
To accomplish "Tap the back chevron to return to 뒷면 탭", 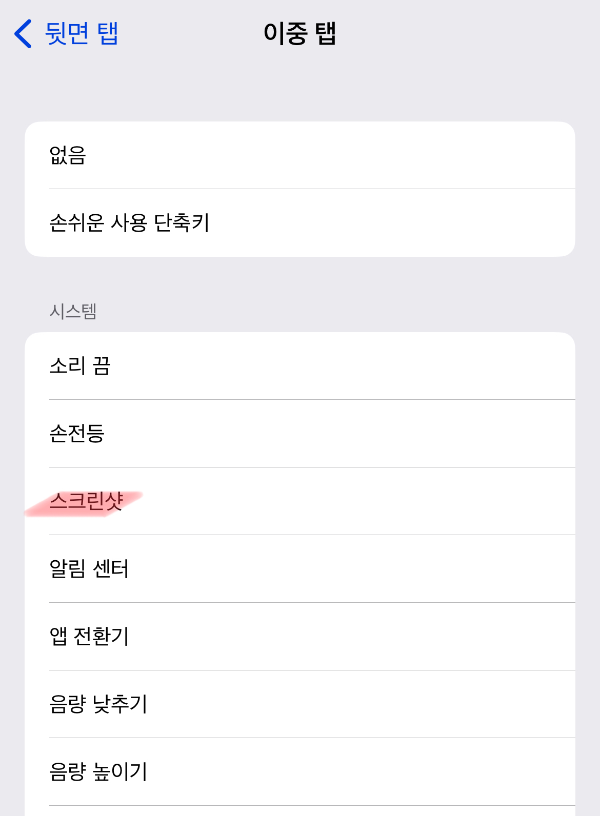I will click(22, 32).
